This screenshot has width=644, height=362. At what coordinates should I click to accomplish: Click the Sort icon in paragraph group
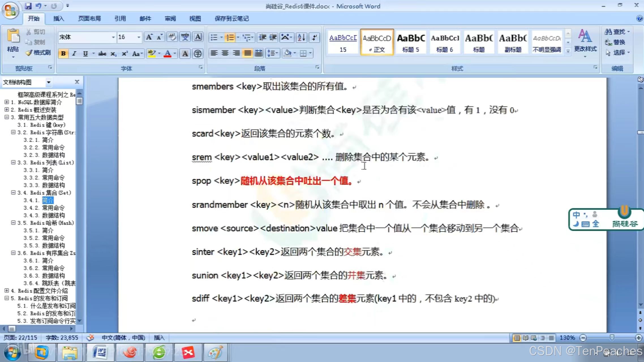(301, 37)
